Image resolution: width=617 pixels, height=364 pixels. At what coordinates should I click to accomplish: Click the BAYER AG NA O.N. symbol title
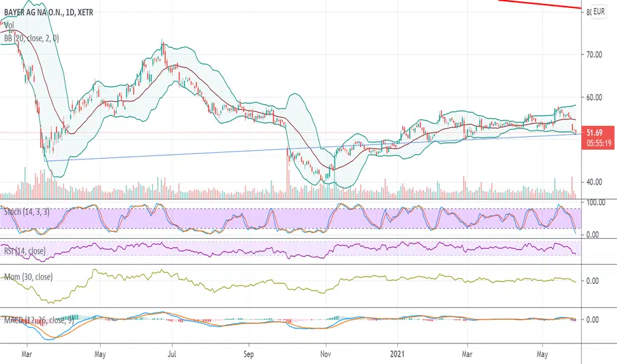tap(48, 13)
